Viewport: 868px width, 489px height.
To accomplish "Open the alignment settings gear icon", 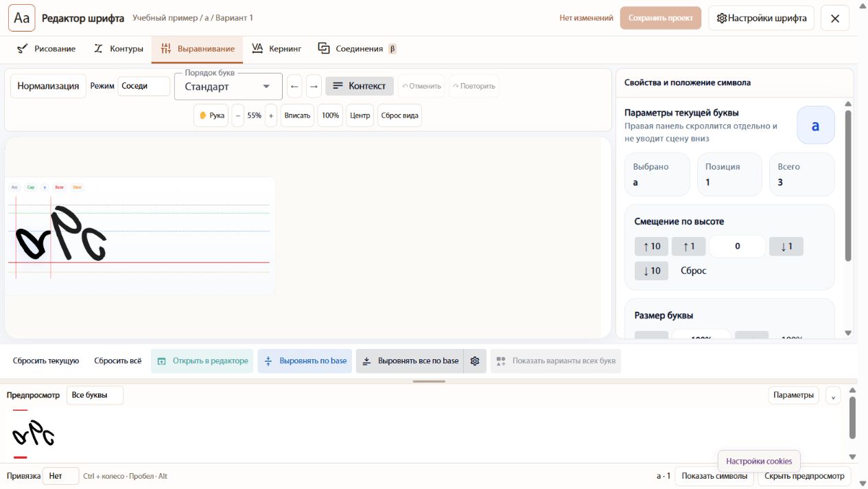I will tap(475, 361).
